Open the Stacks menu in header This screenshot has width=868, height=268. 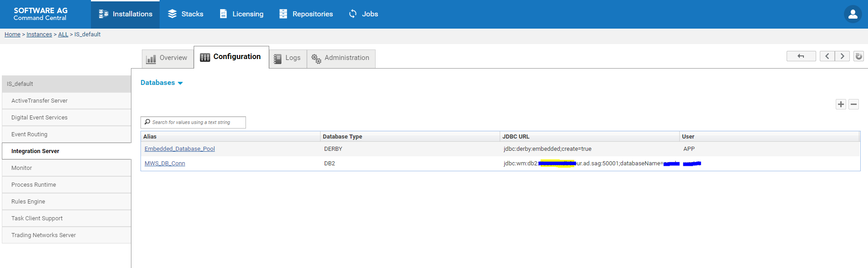pyautogui.click(x=186, y=14)
